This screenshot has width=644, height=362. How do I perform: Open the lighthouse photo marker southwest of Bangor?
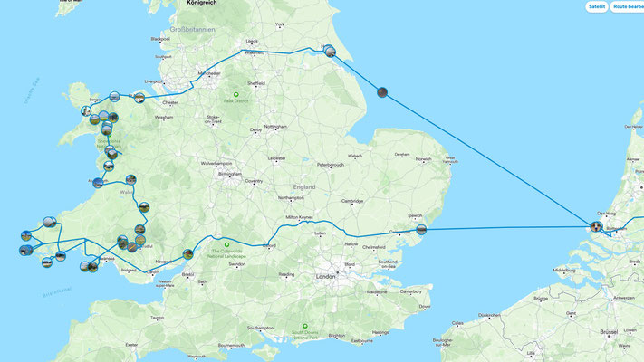coord(86,110)
